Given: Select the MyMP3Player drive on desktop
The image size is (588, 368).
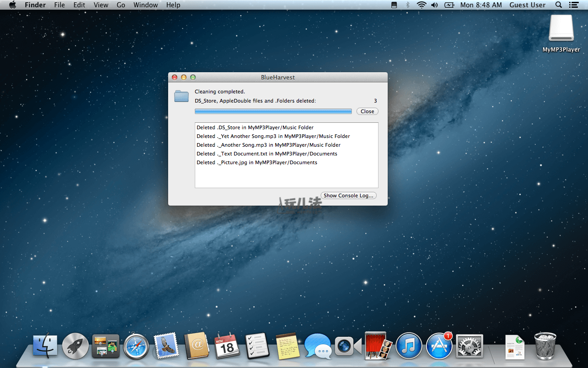Looking at the screenshot, I should (x=561, y=34).
